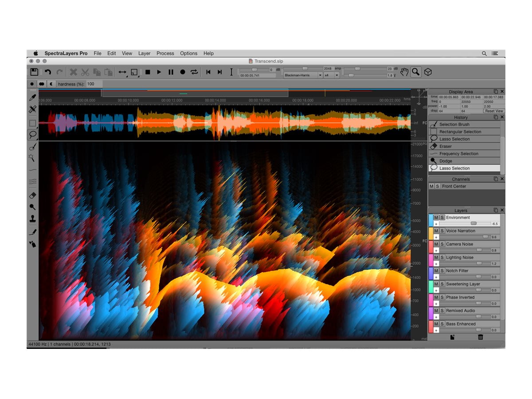Open the Blackman-Harris window dropdown
Screen dimensions: 532x399
click(303, 75)
